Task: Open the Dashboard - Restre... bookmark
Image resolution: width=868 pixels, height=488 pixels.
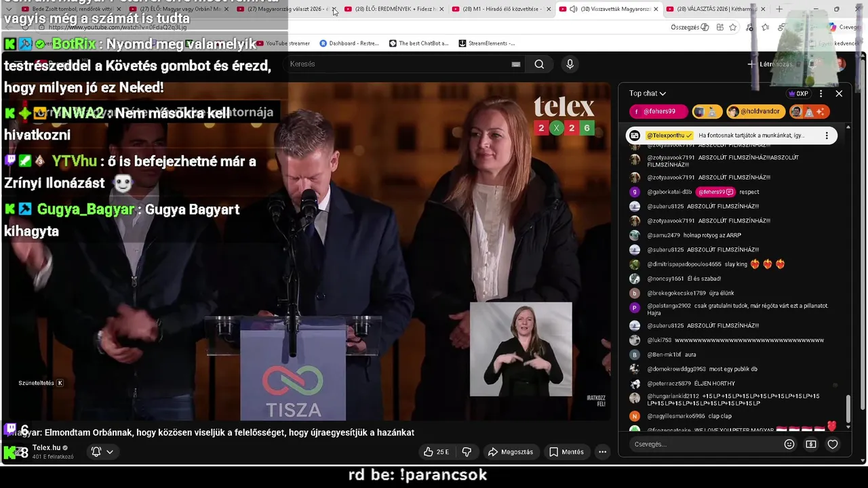Action: (349, 43)
